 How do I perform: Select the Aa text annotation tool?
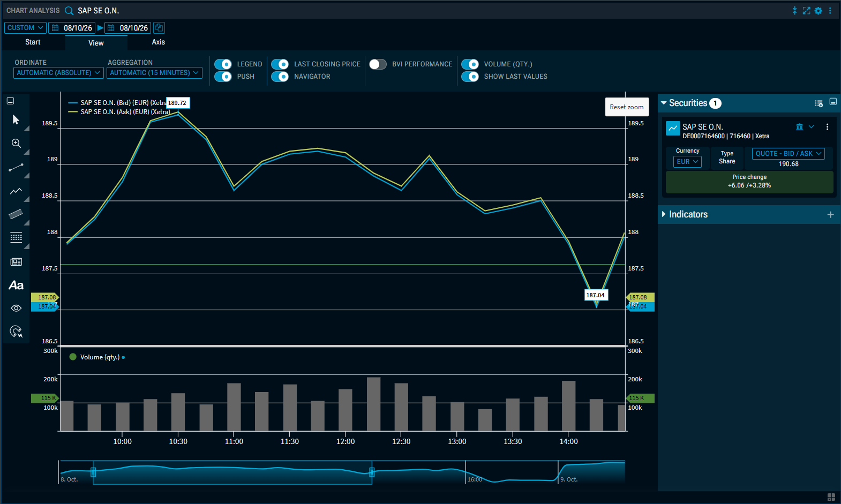click(x=16, y=285)
